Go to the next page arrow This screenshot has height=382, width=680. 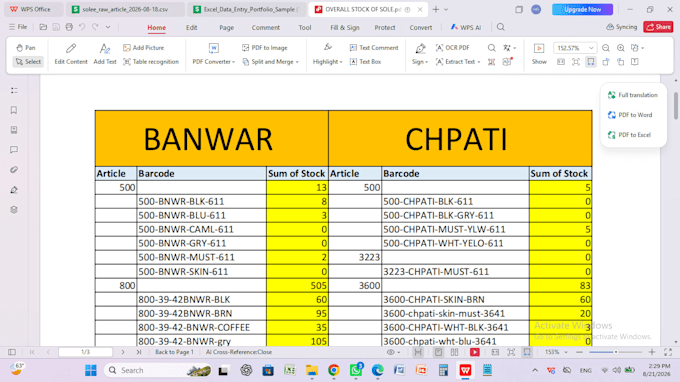coord(123,352)
